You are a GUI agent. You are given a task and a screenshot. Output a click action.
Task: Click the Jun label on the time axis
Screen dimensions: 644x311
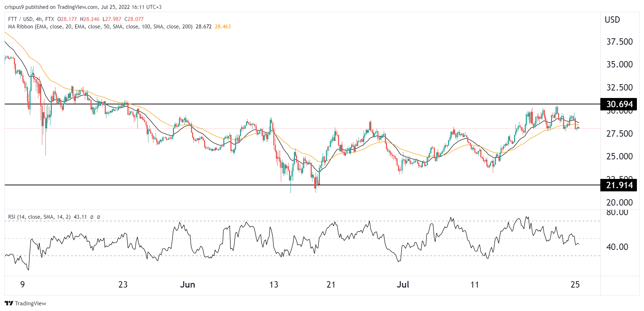[x=187, y=285]
